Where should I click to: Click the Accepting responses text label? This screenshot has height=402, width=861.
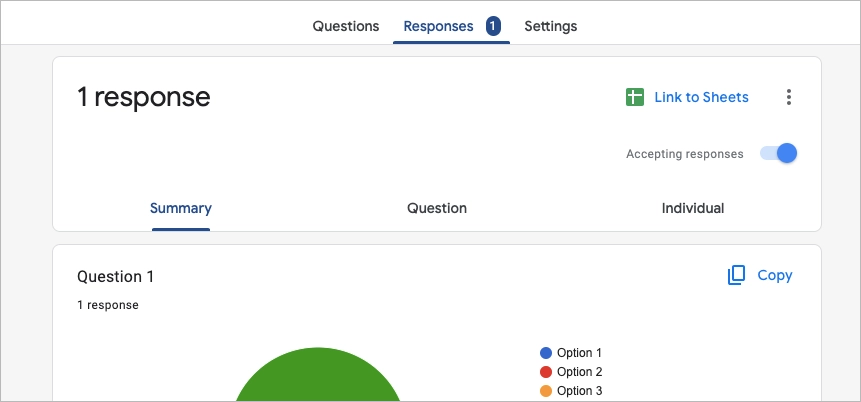684,154
